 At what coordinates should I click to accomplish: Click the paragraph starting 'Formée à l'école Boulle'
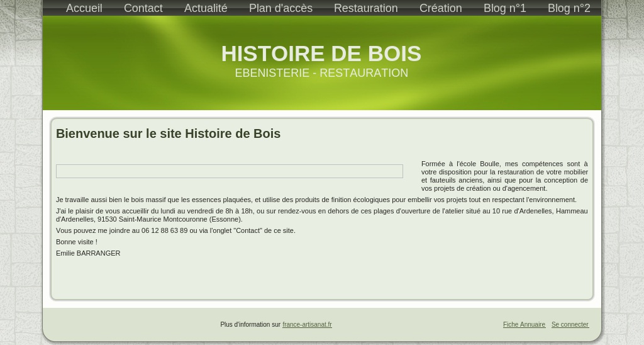pos(504,176)
